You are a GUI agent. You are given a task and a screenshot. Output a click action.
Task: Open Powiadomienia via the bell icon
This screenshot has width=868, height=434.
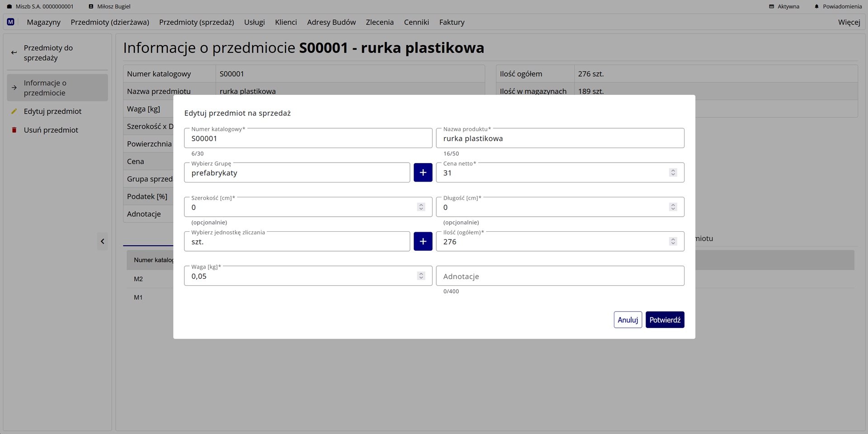816,6
